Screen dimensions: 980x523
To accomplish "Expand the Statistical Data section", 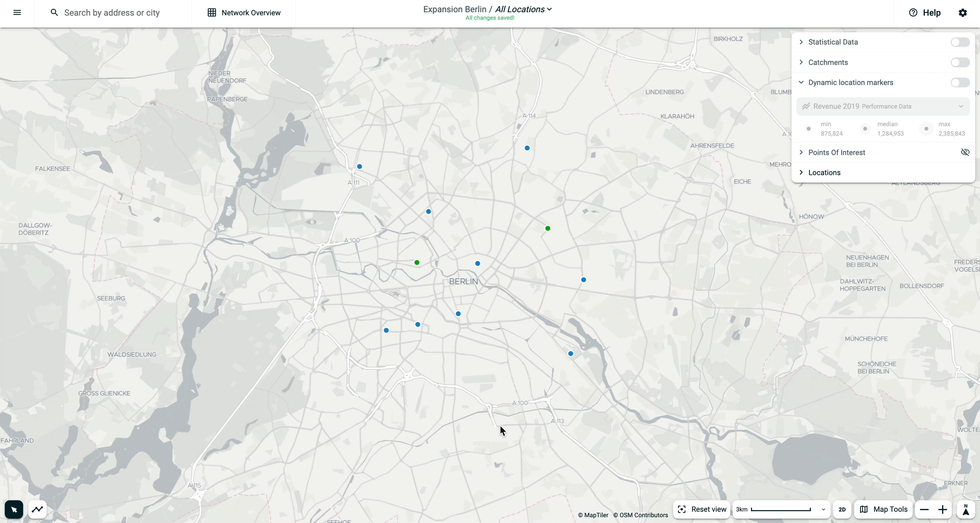I will (x=801, y=42).
